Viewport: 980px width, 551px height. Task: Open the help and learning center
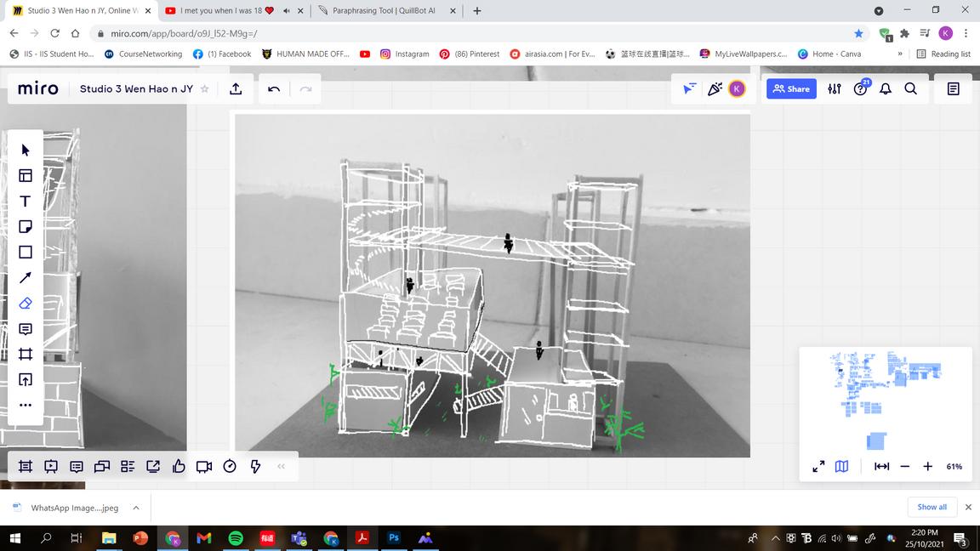coord(861,88)
